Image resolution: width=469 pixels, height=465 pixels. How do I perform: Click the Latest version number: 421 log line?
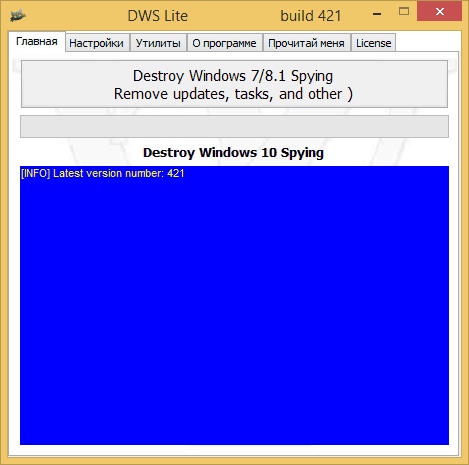[x=102, y=173]
